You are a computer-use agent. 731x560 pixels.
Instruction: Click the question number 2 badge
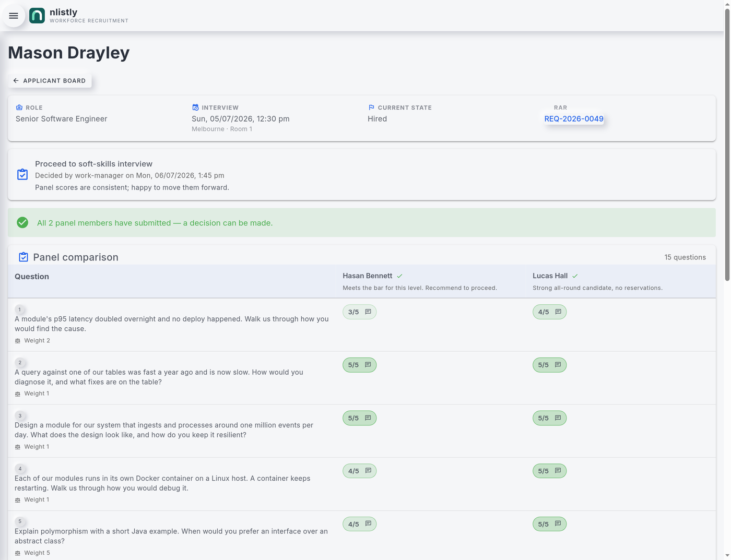20,363
